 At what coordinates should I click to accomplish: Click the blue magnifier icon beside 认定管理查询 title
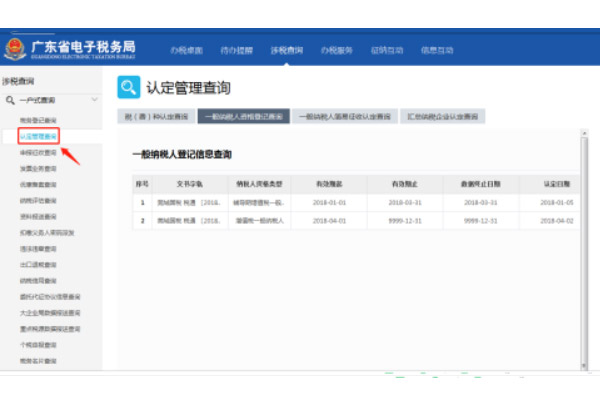pyautogui.click(x=129, y=87)
